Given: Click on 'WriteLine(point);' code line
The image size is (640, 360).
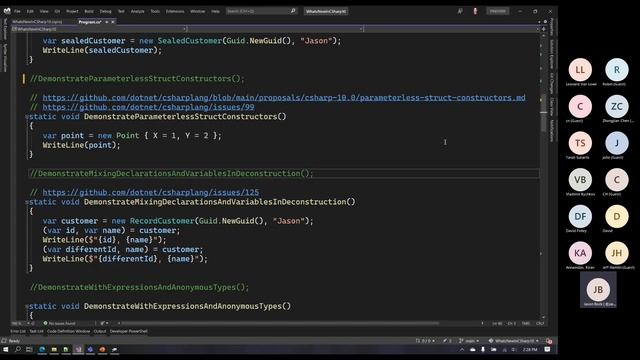Looking at the screenshot, I should (x=81, y=145).
